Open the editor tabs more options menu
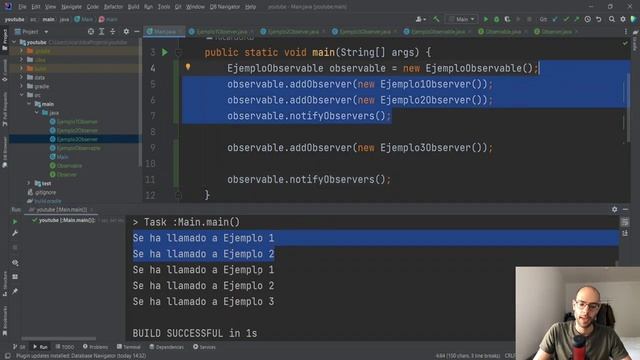 [x=626, y=31]
